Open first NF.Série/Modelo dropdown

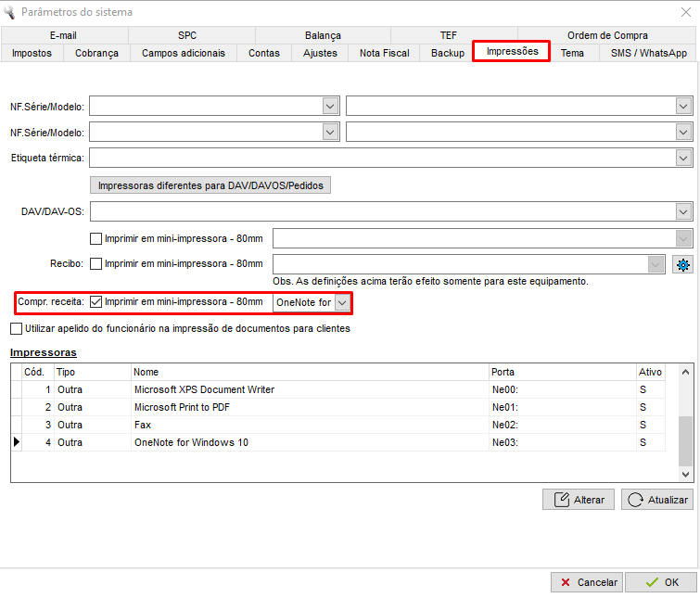[331, 107]
